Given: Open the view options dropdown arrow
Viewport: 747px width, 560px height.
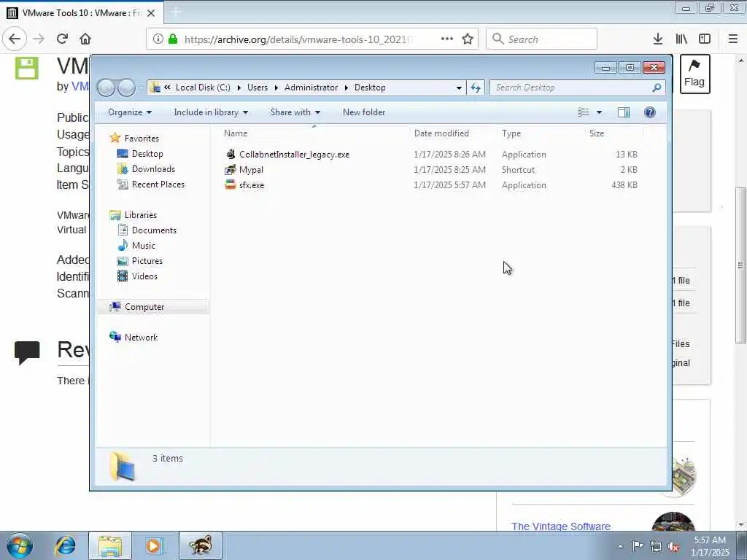Looking at the screenshot, I should pyautogui.click(x=600, y=112).
